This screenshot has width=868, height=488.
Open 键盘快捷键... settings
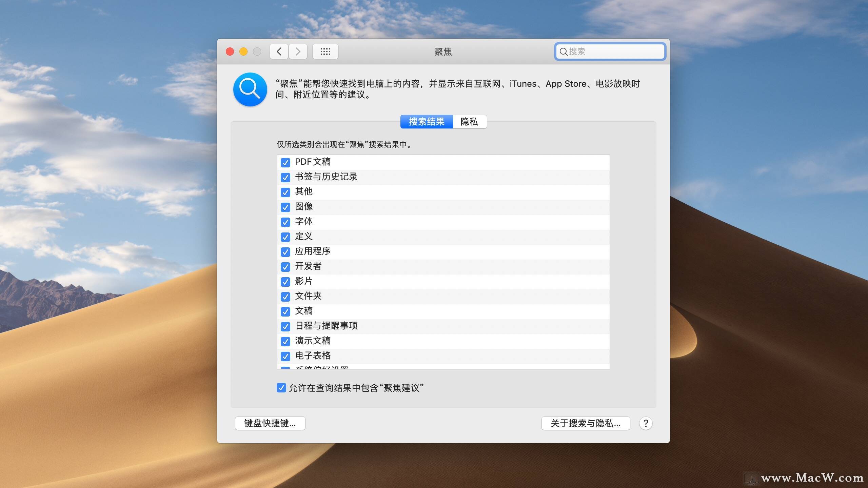[x=270, y=423]
